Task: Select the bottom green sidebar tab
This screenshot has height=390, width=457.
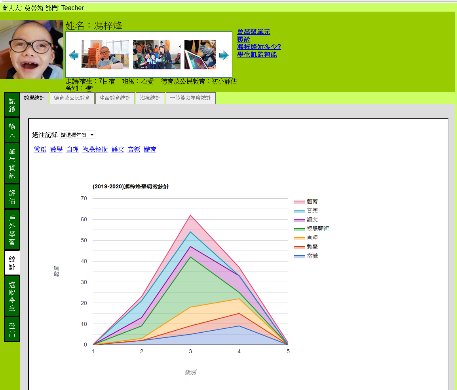Action: click(12, 329)
